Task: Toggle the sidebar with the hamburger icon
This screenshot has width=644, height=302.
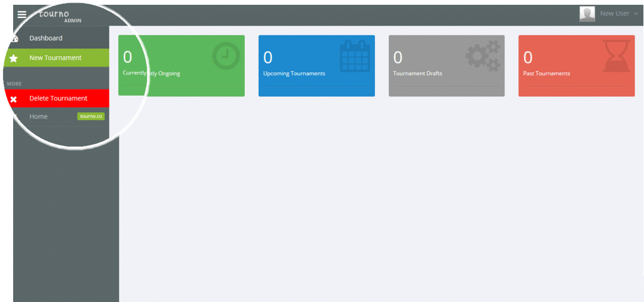Action: (22, 14)
